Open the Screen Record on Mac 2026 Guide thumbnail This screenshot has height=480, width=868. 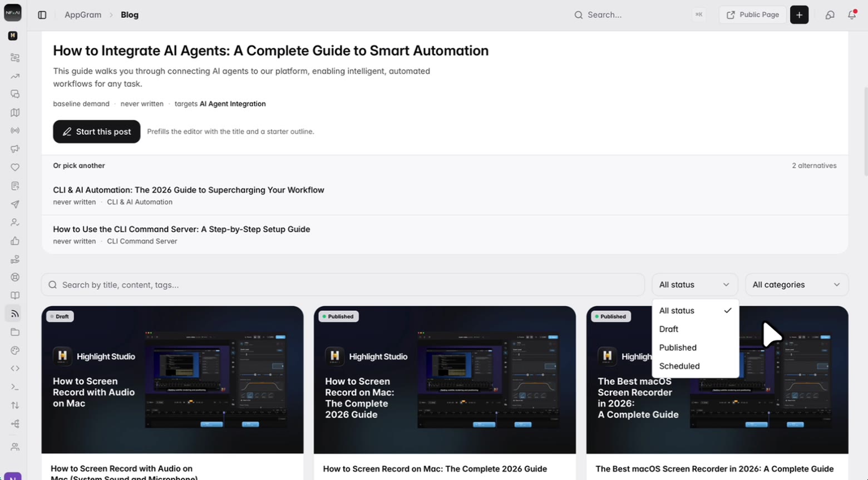445,380
